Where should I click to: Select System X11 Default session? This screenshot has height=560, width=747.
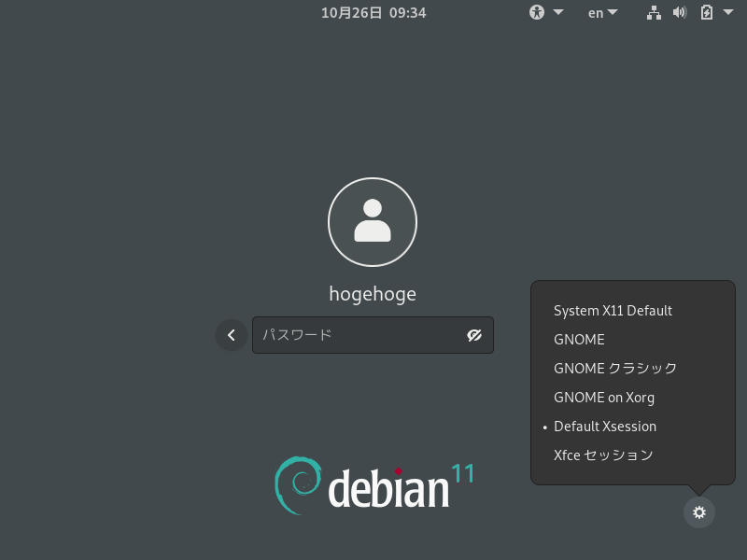[x=613, y=311]
